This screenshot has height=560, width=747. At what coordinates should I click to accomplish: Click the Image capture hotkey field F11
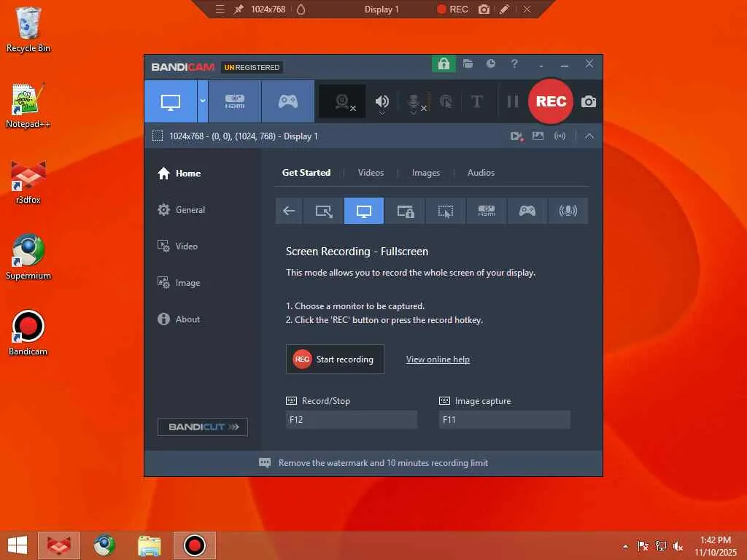coord(505,419)
